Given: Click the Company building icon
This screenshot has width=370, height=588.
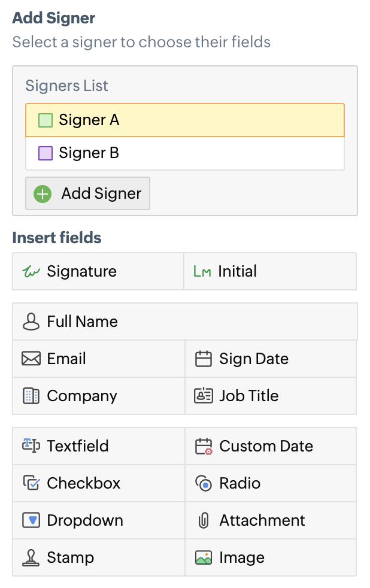Looking at the screenshot, I should tap(31, 396).
